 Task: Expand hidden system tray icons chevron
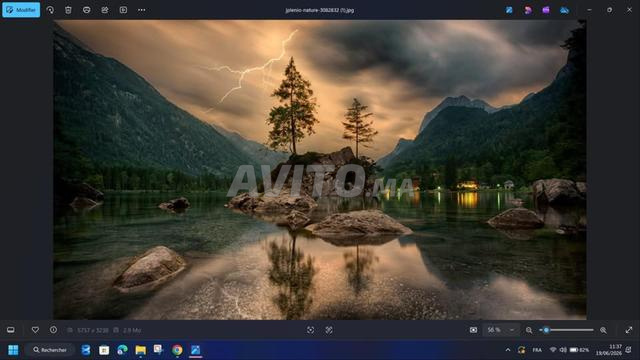coord(508,350)
